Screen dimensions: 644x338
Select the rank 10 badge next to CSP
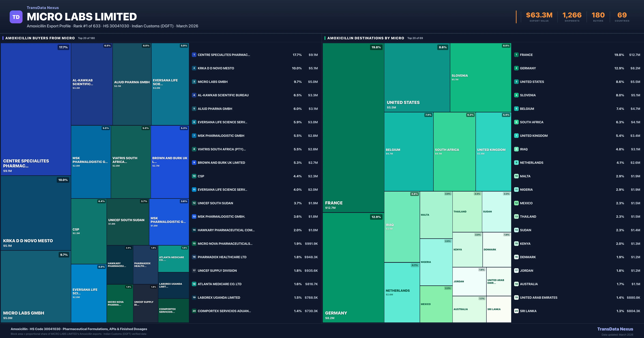coord(194,176)
